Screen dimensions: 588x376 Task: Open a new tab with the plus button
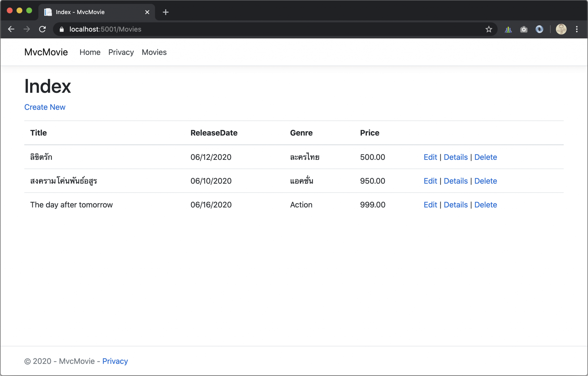pos(165,12)
